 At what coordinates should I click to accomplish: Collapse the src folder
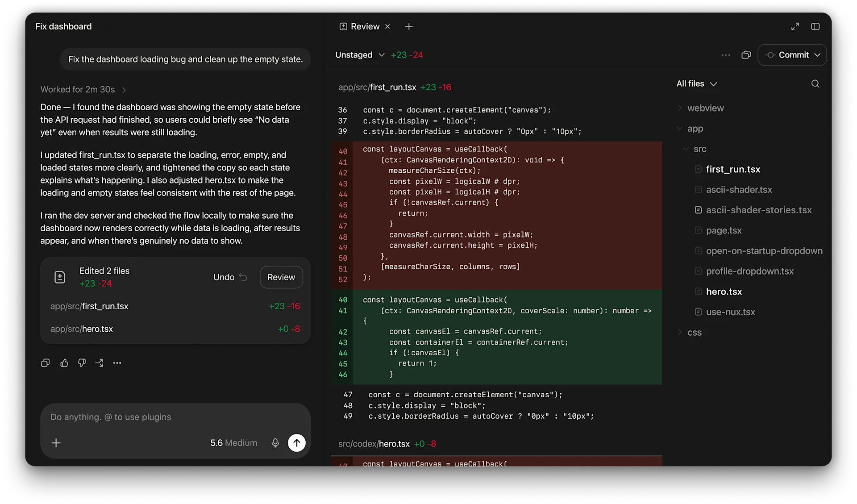[686, 149]
